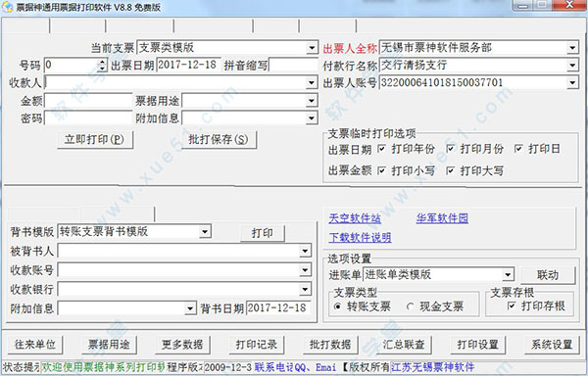
Task: Open 背书模版 dropdown
Action: click(205, 231)
